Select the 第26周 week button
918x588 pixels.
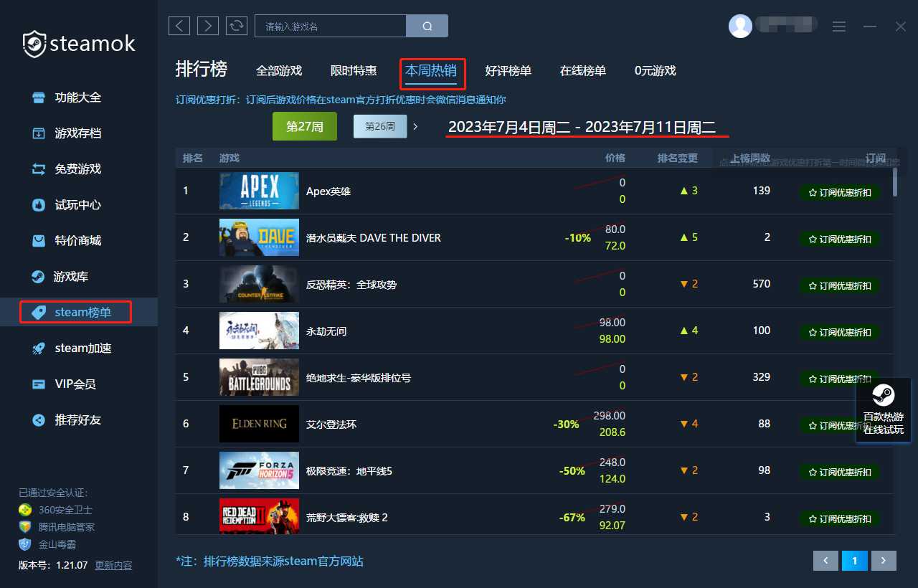coord(380,126)
